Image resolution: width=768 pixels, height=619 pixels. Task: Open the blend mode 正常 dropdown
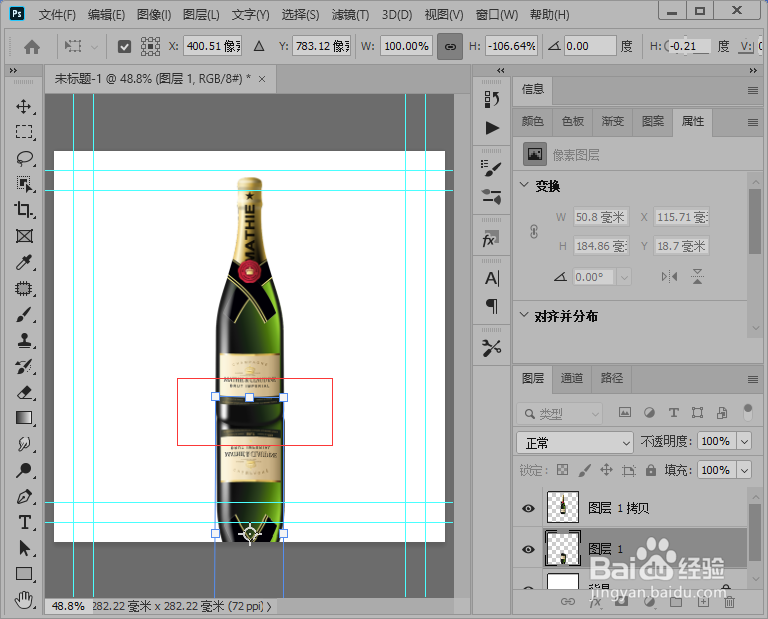(575, 443)
